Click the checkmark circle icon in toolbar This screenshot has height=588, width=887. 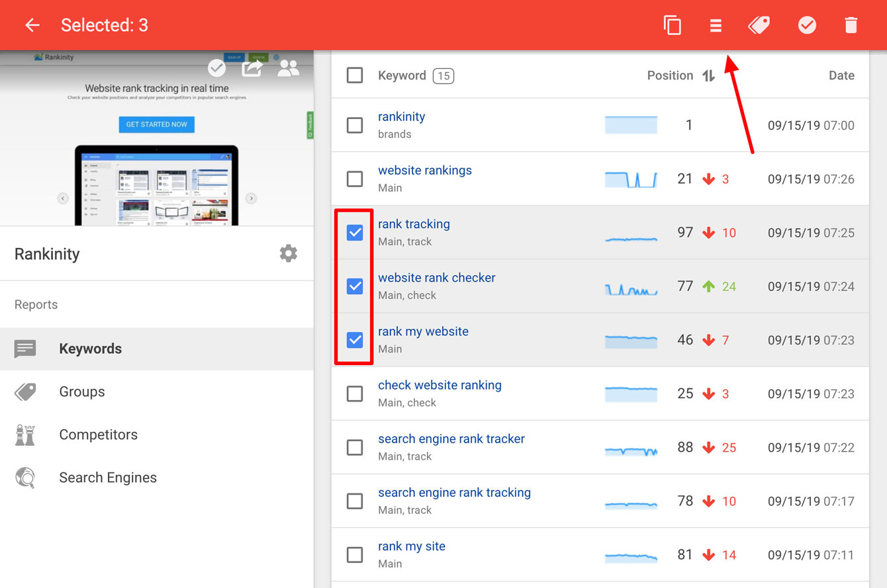[807, 25]
